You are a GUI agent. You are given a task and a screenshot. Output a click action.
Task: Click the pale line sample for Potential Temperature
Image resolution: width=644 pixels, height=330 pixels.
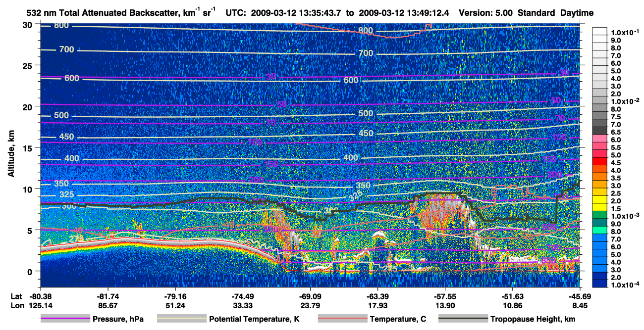tap(181, 319)
